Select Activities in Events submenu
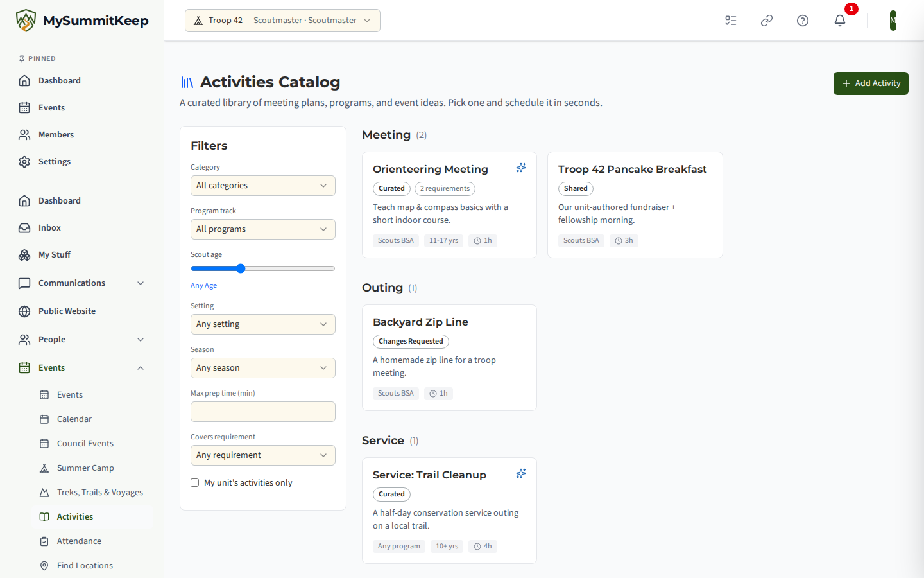This screenshot has width=924, height=578. [x=92, y=517]
